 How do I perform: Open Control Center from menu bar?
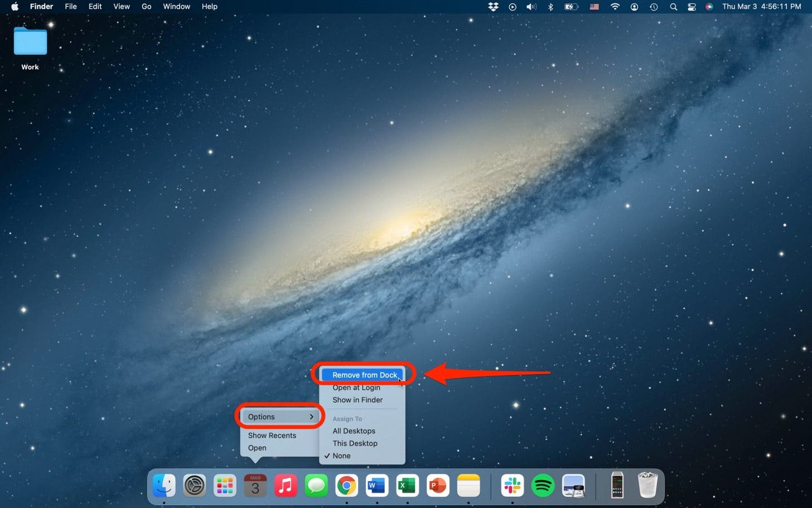(x=692, y=7)
